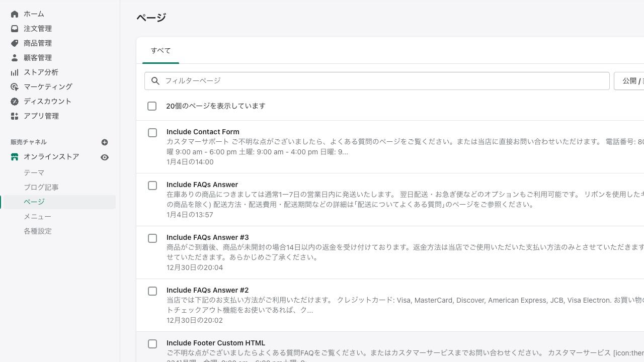Click the ページ page heading

[x=151, y=18]
